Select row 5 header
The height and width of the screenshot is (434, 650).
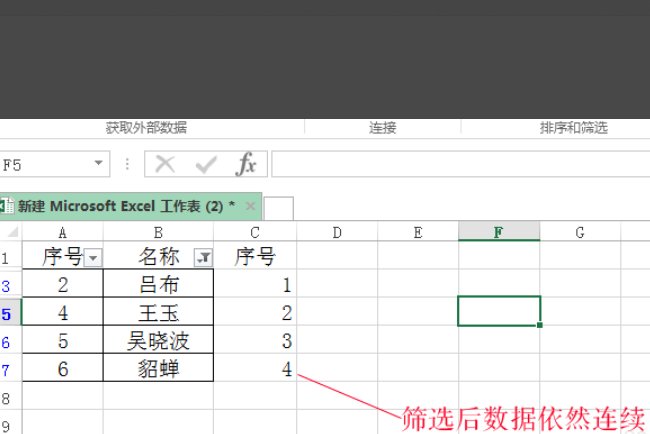[x=11, y=313]
